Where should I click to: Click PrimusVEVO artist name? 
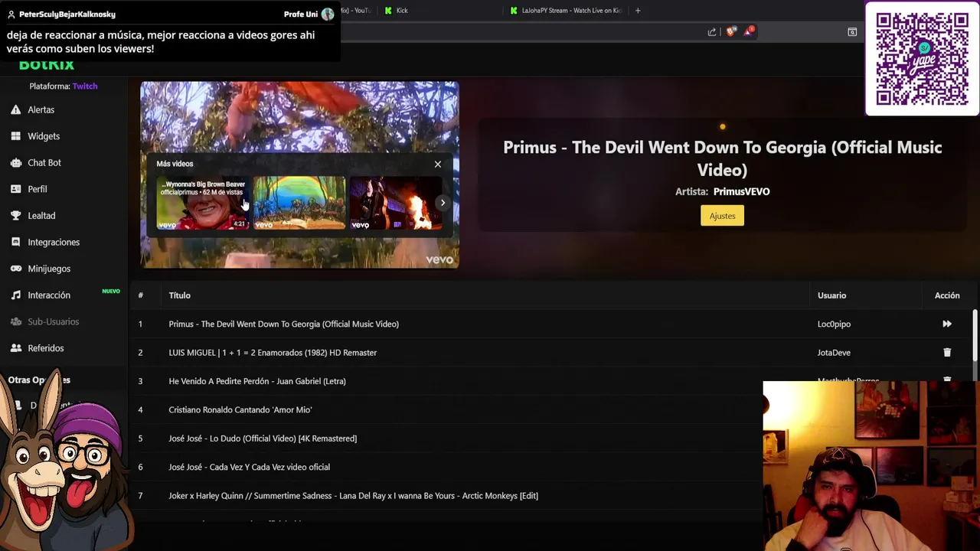click(x=741, y=191)
